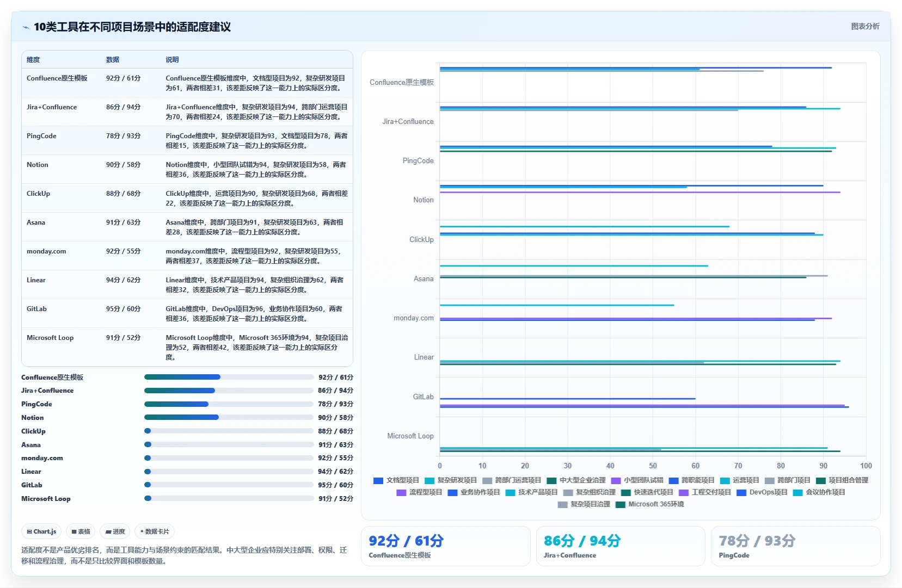This screenshot has width=902, height=588.
Task: Click the Linear label in progress list
Action: coord(31,472)
